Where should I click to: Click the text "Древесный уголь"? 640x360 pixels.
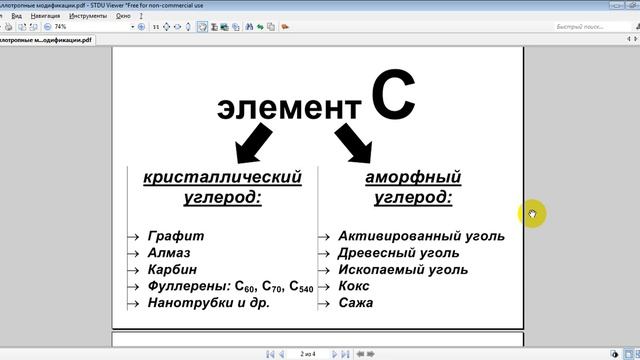tap(398, 253)
